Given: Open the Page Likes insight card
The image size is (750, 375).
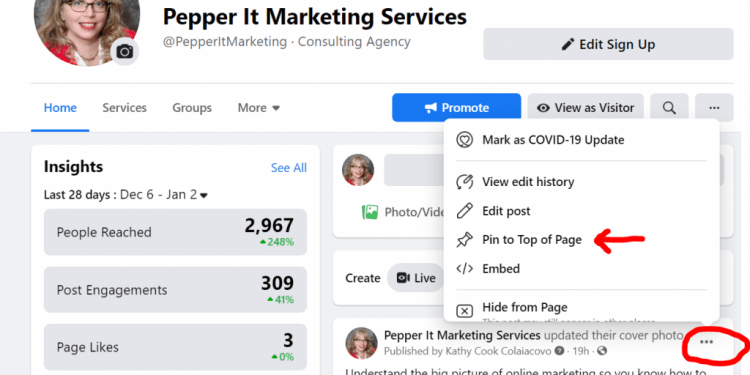Looking at the screenshot, I should (x=175, y=347).
